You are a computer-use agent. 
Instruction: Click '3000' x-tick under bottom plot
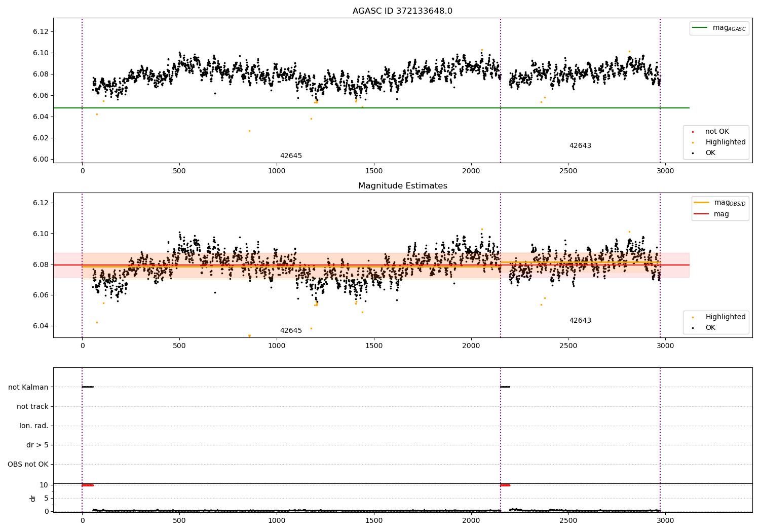tap(665, 520)
